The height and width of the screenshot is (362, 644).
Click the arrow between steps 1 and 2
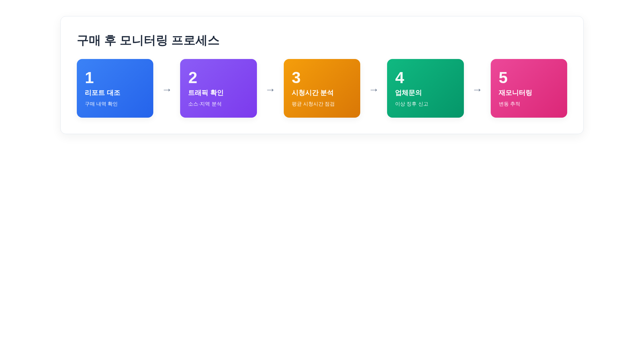(167, 89)
